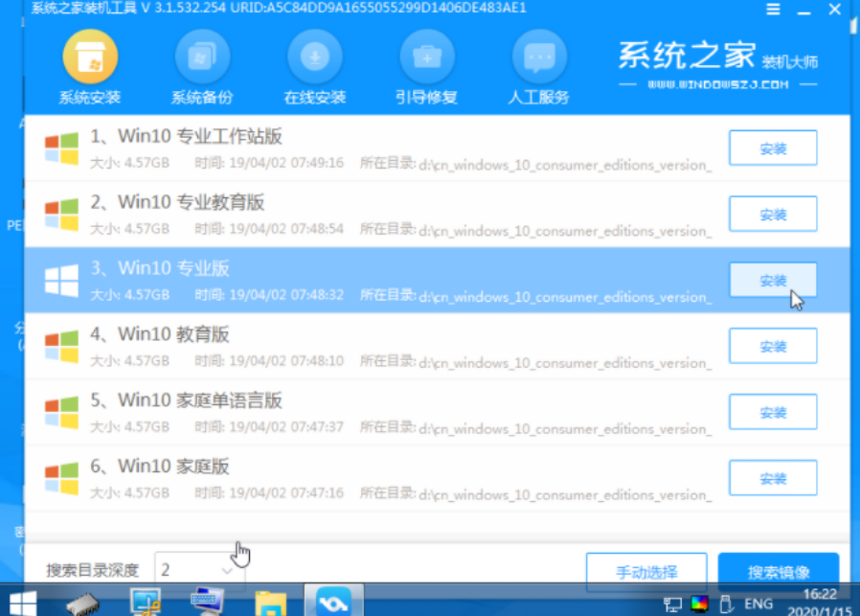This screenshot has width=860, height=616.
Task: Switch to the 系统备份 tab label
Action: (x=202, y=98)
